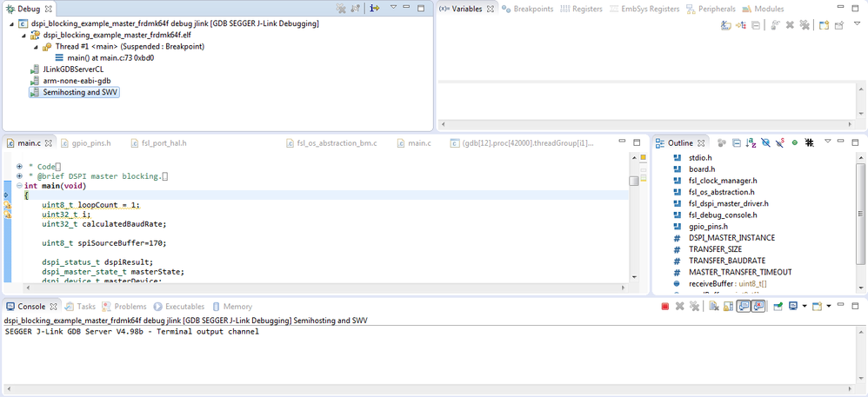Open gpio_pins.h editor tab
The image size is (868, 397).
pyautogui.click(x=86, y=143)
